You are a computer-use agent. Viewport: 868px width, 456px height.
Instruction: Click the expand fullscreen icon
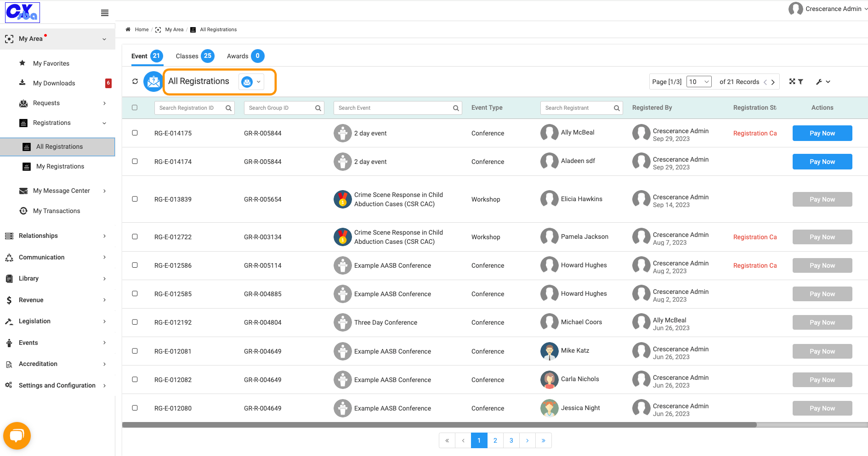(792, 81)
